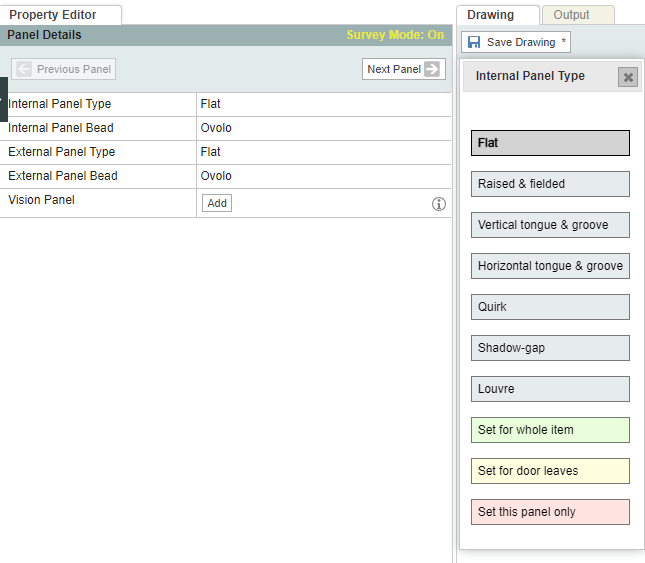Viewport: 645px width, 563px height.
Task: Click the Previous Panel arrow icon
Action: pos(24,69)
